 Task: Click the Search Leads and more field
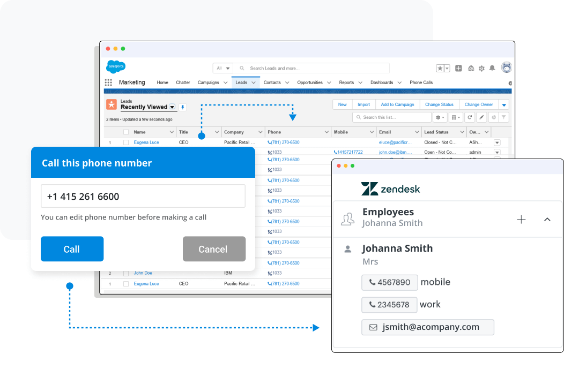click(312, 68)
